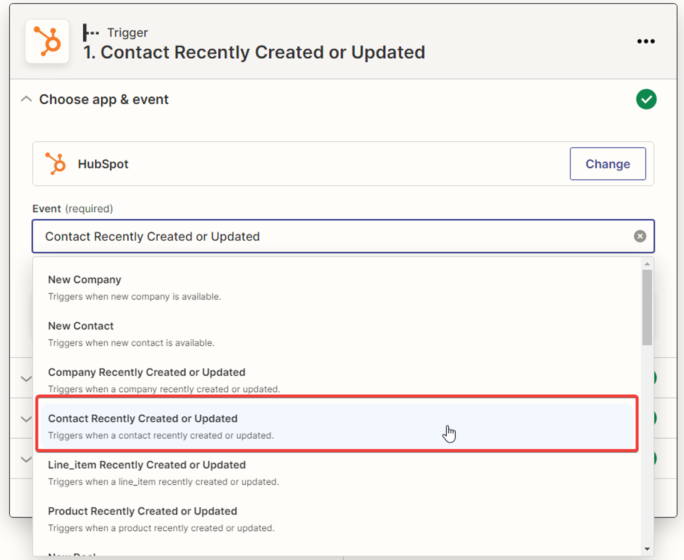
Task: Expand the third collapsed section chevron on left
Action: [x=26, y=459]
